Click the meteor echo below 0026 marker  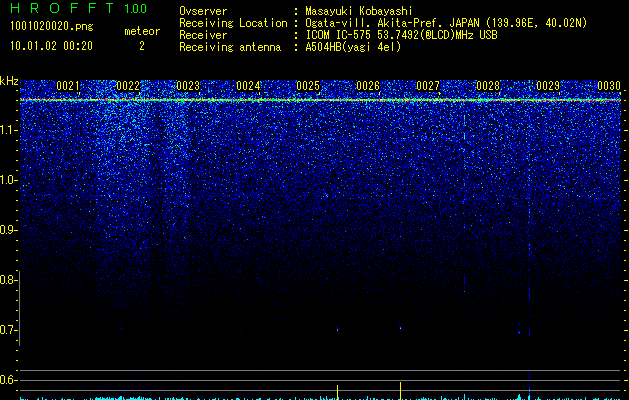tap(338, 329)
